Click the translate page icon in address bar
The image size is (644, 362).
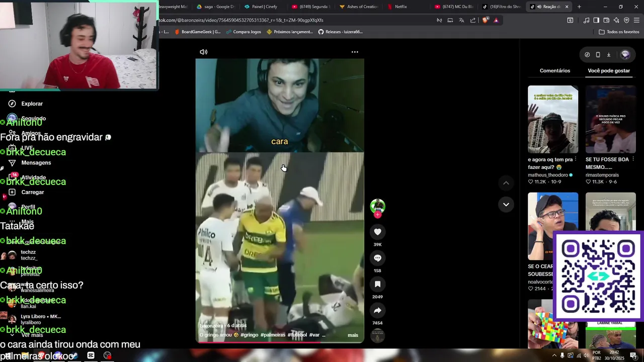[x=461, y=20]
